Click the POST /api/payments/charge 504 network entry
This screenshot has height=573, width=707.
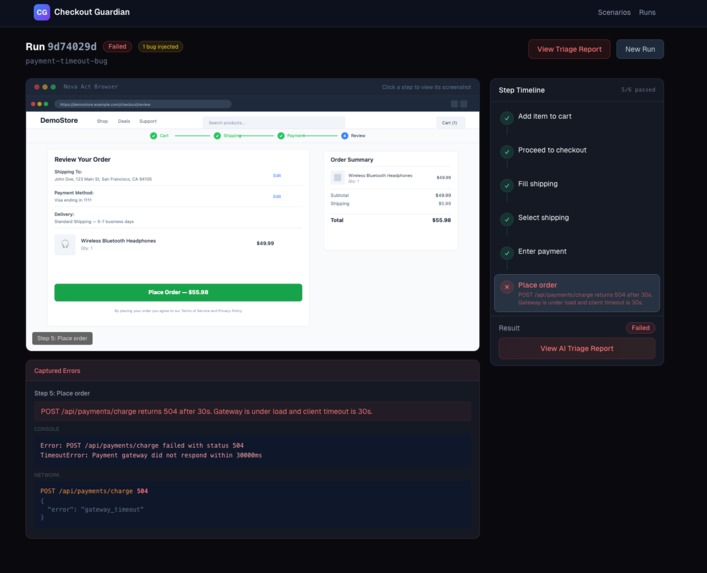(x=94, y=491)
